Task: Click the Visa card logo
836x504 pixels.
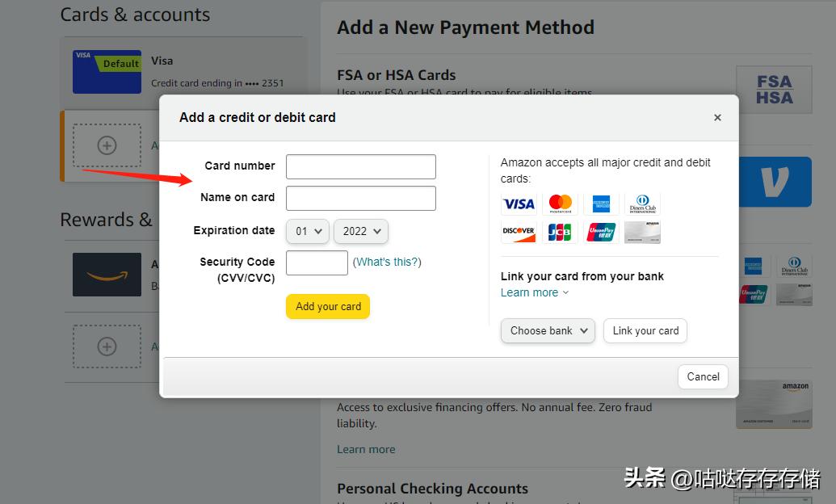Action: [x=519, y=204]
